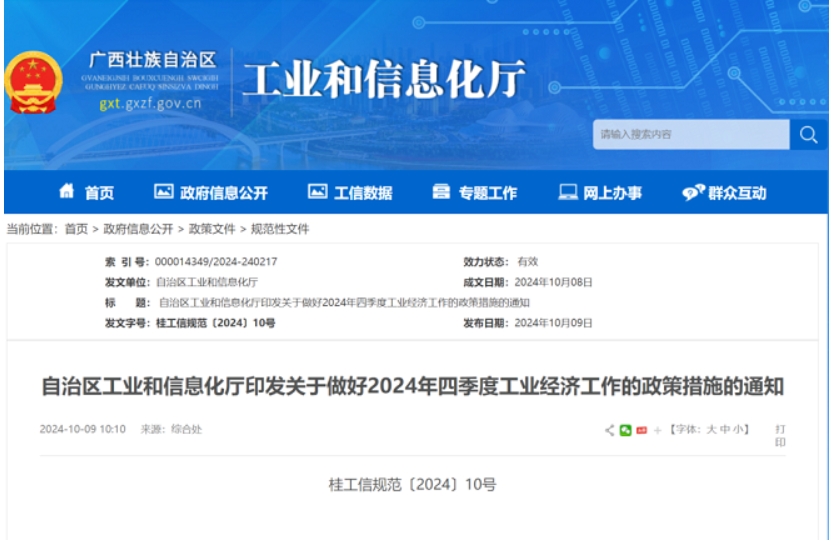Image resolution: width=832 pixels, height=544 pixels.
Task: Click 规范性文件 in the breadcrumb
Action: (280, 229)
